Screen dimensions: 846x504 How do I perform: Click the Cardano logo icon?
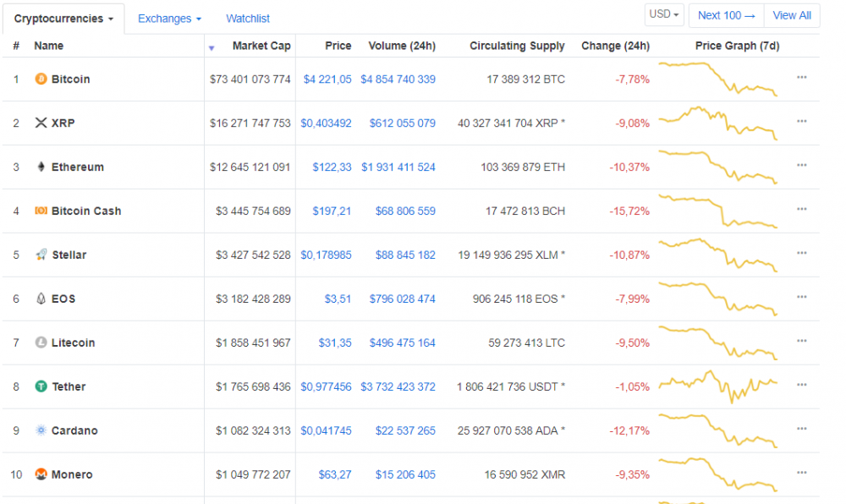click(41, 430)
